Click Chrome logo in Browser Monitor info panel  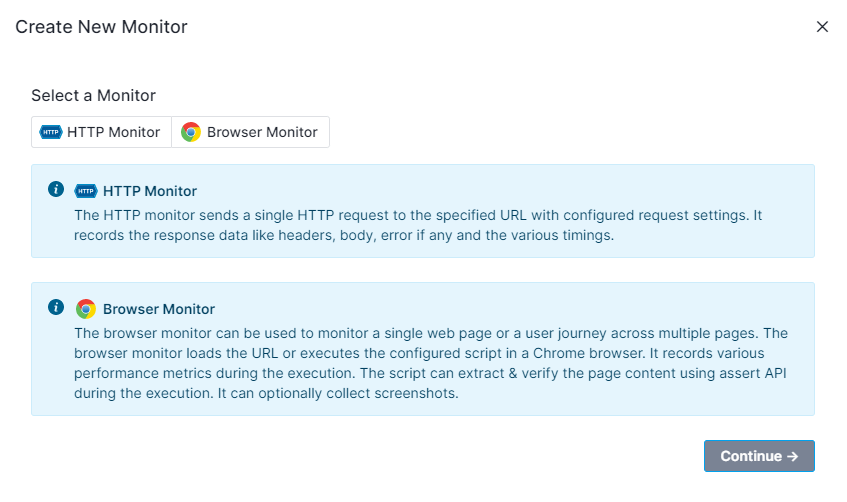coord(85,309)
